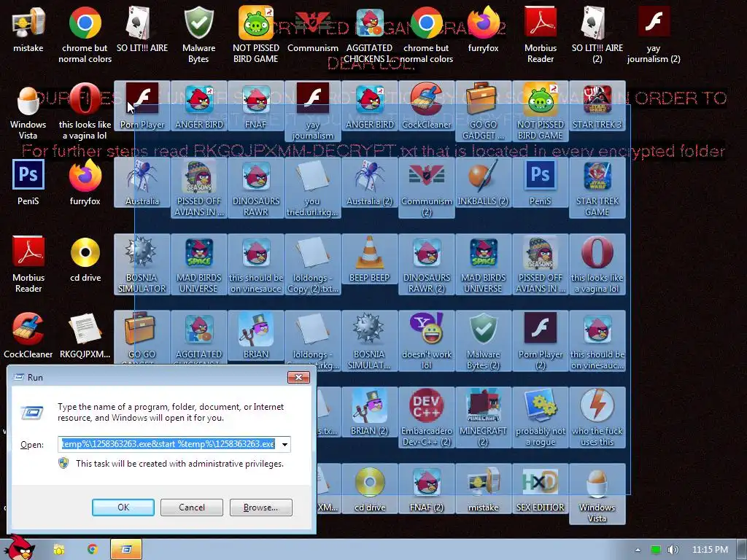Cancel the Run dialog

192,507
